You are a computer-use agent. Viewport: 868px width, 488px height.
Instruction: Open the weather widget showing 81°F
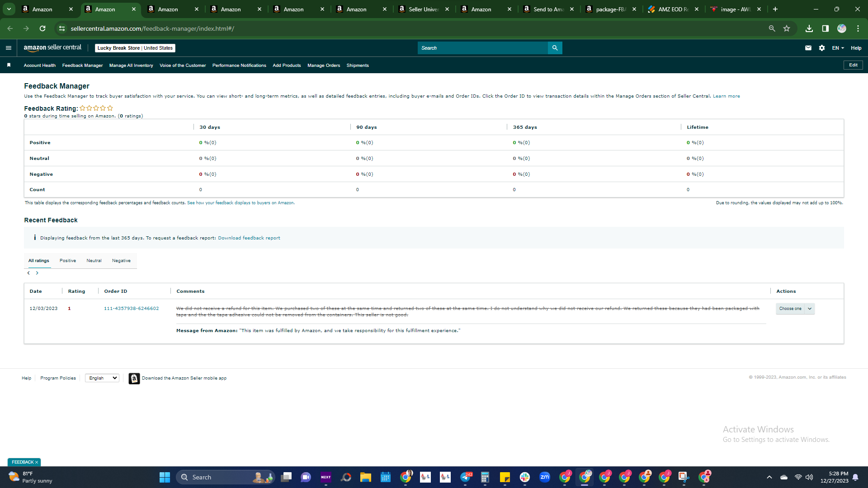point(31,477)
